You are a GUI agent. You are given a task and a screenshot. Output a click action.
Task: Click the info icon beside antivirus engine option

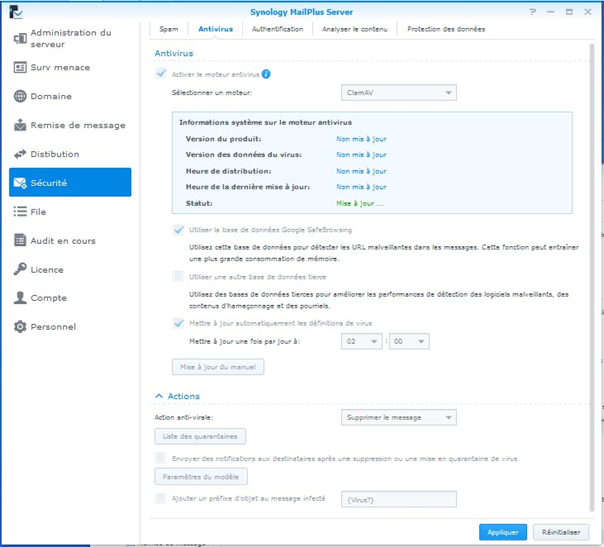[266, 74]
